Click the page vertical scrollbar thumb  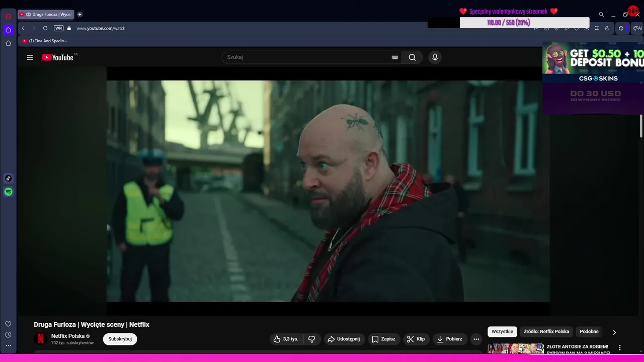[641, 125]
